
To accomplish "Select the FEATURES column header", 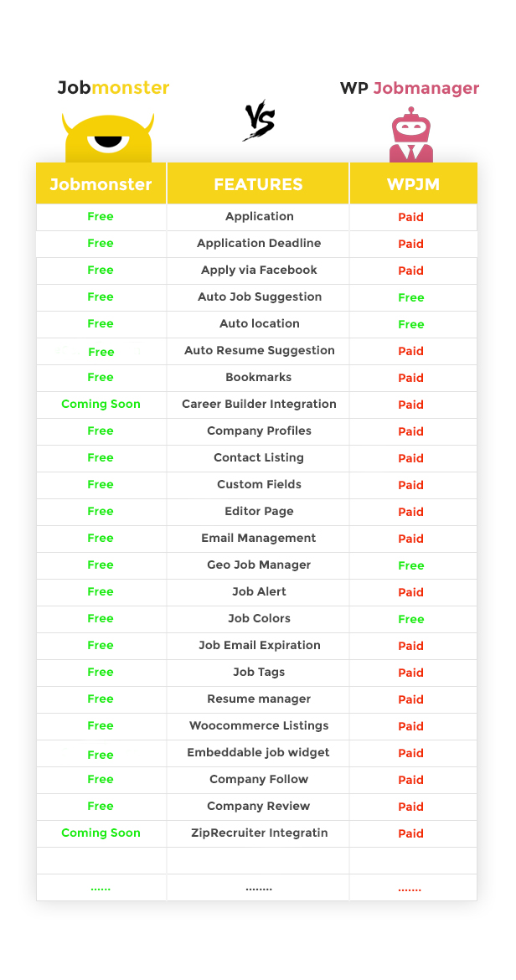I will (x=258, y=184).
